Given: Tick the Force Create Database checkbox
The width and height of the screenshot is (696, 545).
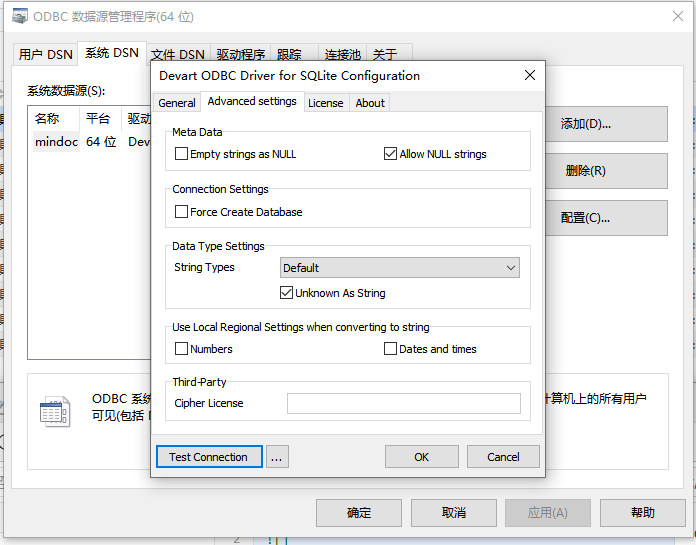Looking at the screenshot, I should 182,212.
